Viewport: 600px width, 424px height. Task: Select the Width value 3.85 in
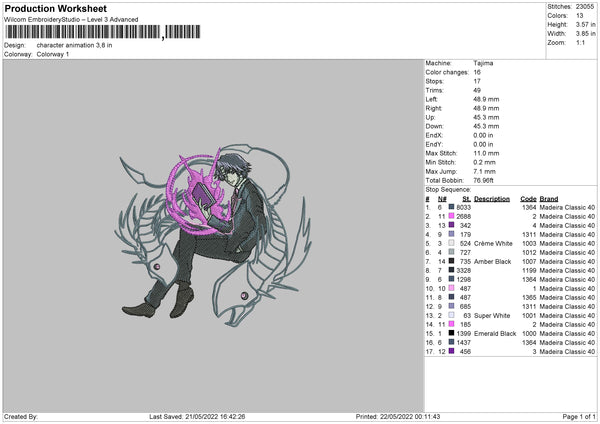[x=585, y=34]
